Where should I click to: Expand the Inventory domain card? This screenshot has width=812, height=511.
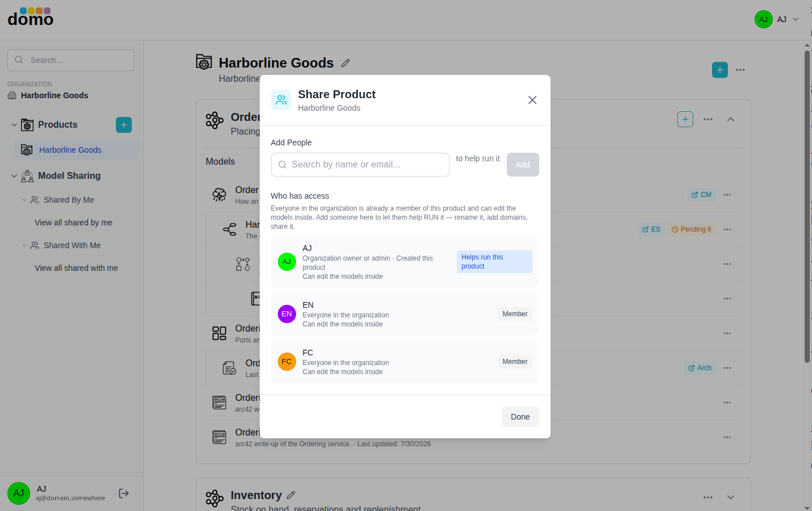(x=731, y=497)
